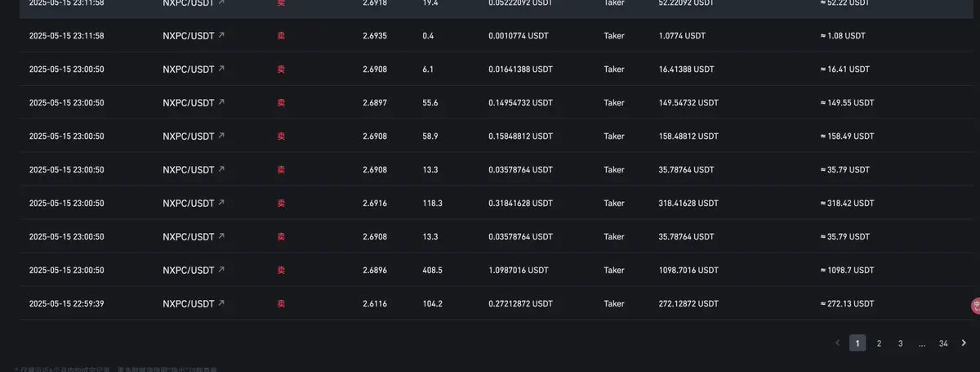Click the approximate value ≈ 272.13 USDT
Viewport: 980px width, 372px height.
click(x=847, y=303)
